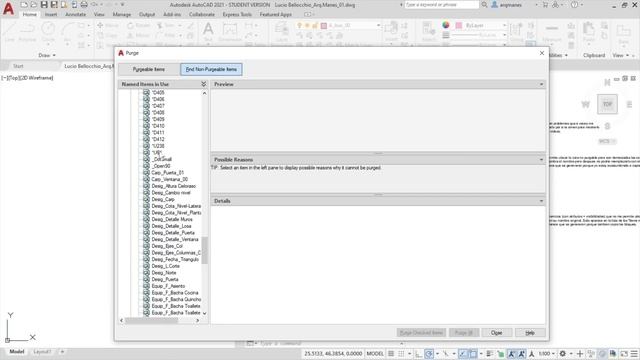Image resolution: width=640 pixels, height=360 pixels.
Task: Switch to the Manage ribbon tab
Action: tap(122, 14)
